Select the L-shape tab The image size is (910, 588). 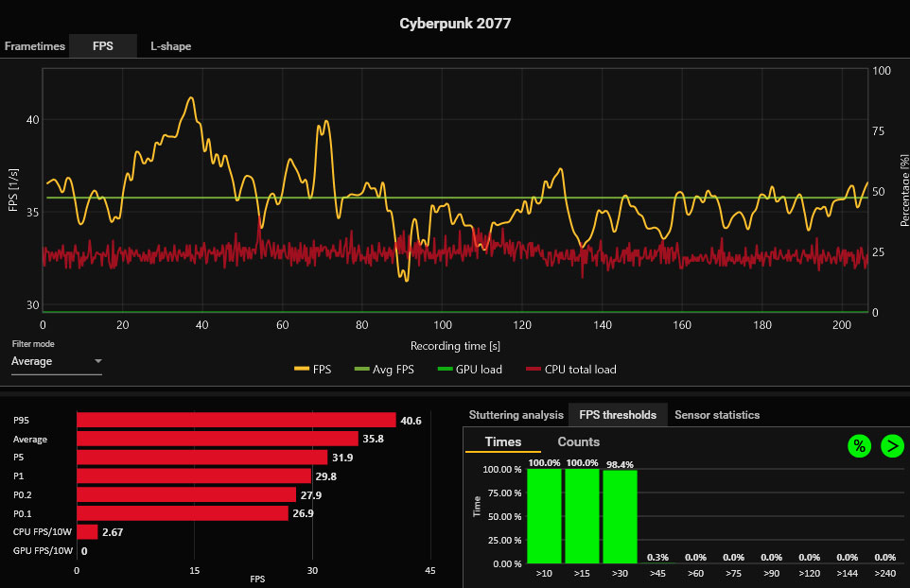click(x=170, y=46)
